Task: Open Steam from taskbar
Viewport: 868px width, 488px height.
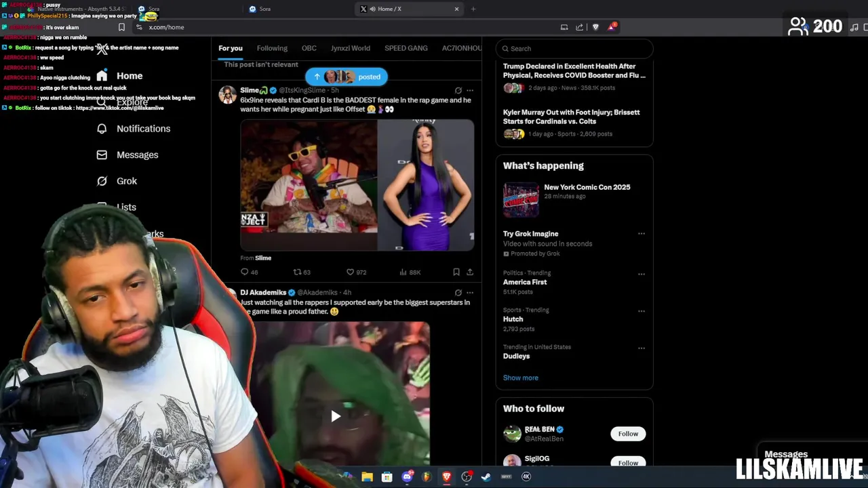Action: pyautogui.click(x=486, y=476)
